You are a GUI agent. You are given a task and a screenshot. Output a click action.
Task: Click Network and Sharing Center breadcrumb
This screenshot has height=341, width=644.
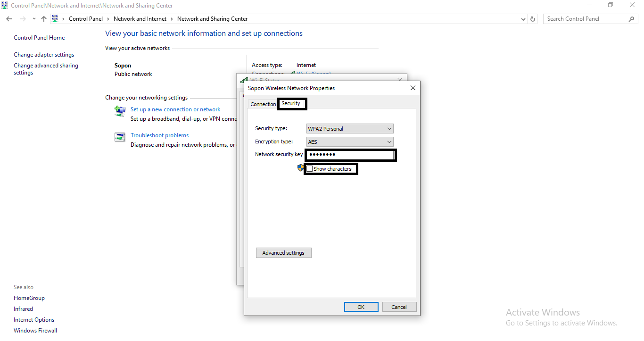point(212,19)
